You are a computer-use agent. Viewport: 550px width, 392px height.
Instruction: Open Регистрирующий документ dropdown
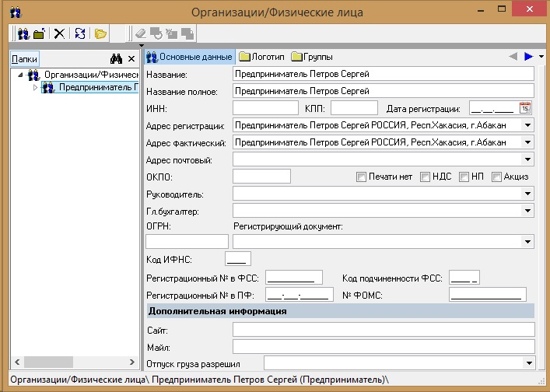[527, 242]
